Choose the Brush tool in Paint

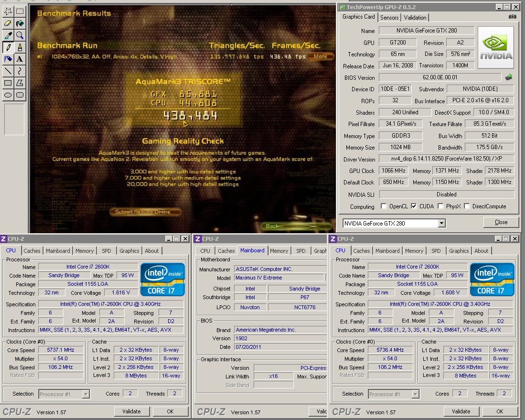tap(20, 47)
